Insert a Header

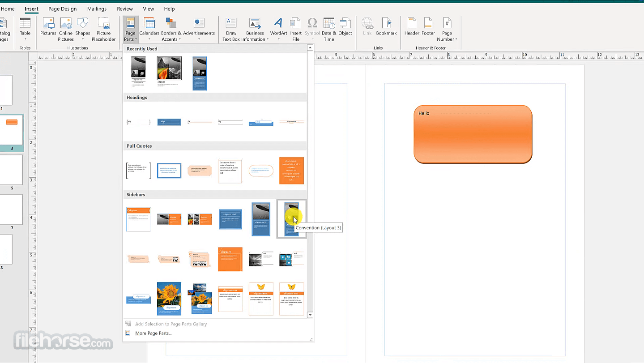coord(412,27)
